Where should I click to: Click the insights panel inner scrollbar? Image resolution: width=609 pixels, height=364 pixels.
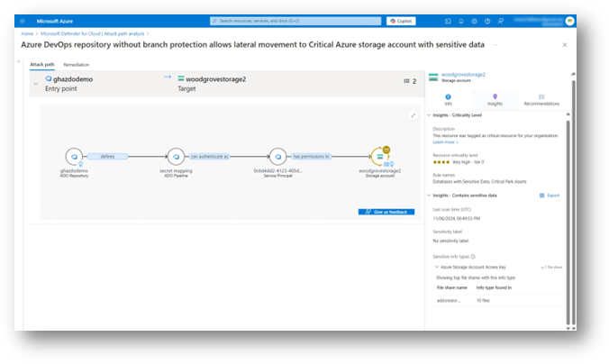click(x=568, y=222)
